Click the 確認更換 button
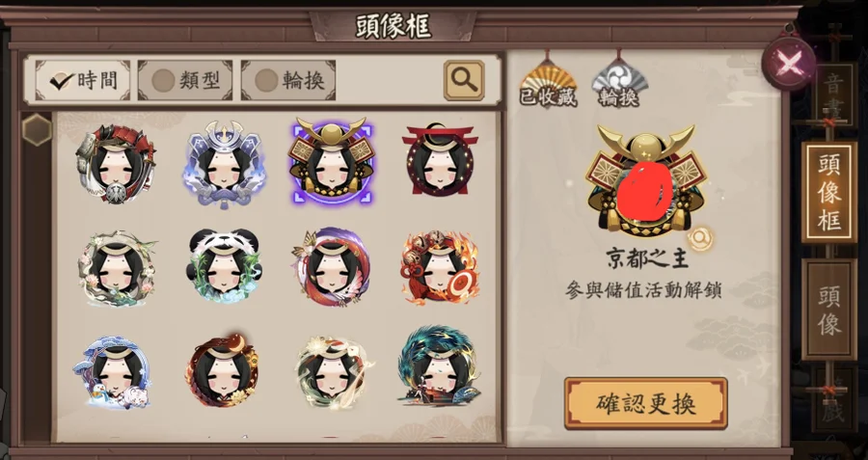The width and height of the screenshot is (868, 460). click(645, 403)
